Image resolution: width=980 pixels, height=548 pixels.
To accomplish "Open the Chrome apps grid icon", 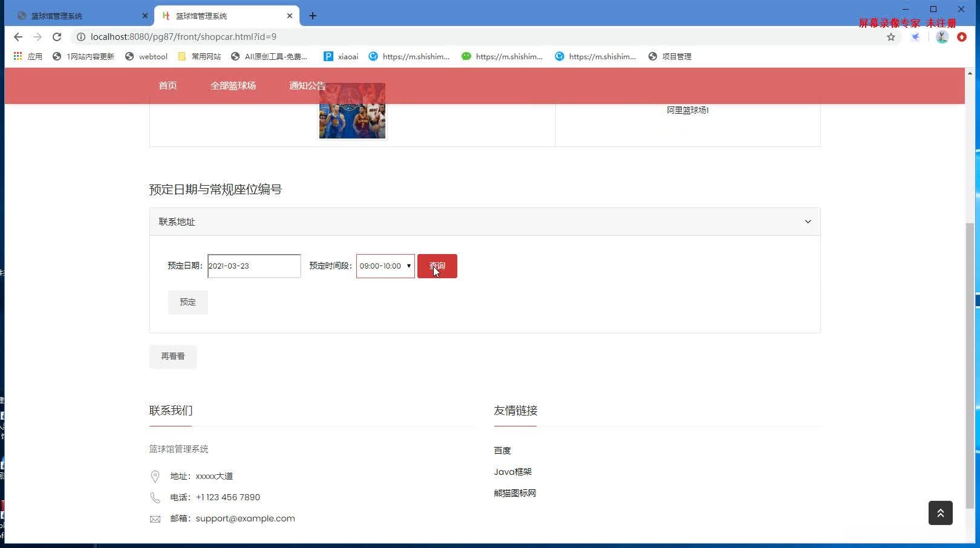I will coord(17,56).
